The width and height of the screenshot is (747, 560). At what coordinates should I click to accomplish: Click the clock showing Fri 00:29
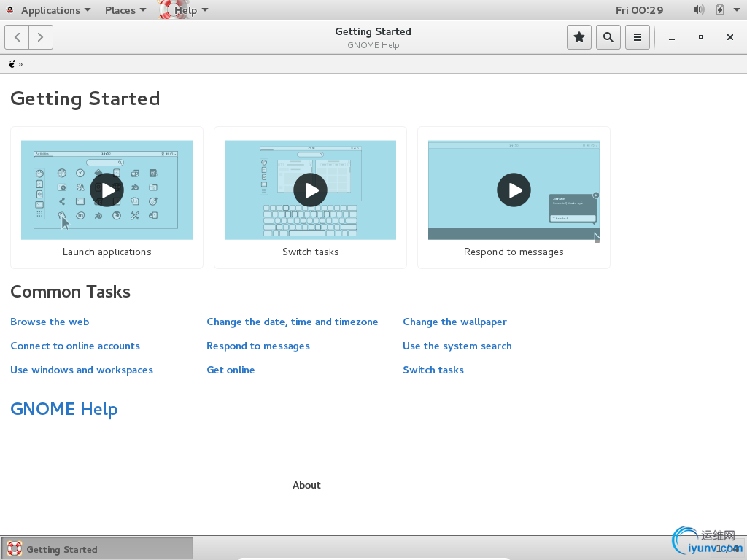[x=639, y=10]
